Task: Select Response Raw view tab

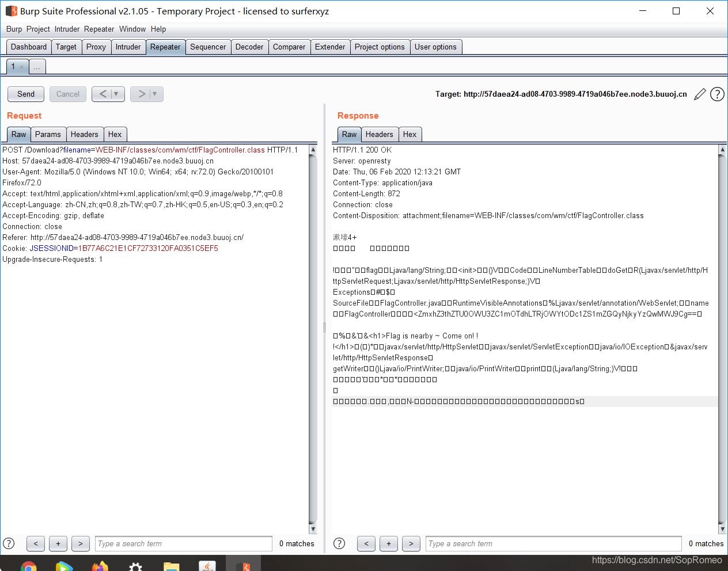Action: click(349, 134)
